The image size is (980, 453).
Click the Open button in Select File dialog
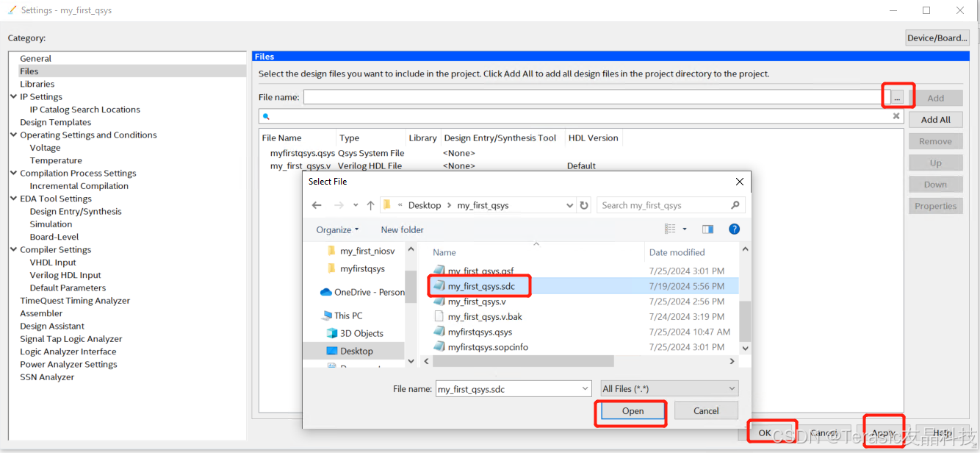(633, 411)
